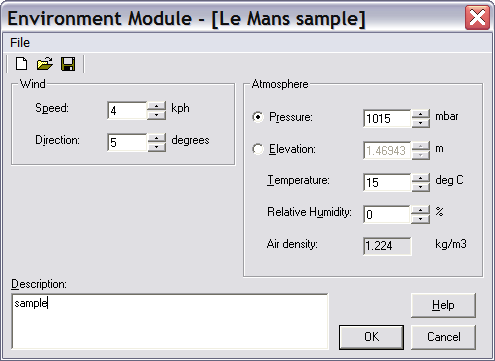495x361 pixels.
Task: Increase Relative Humidity with up arrow
Action: click(420, 210)
